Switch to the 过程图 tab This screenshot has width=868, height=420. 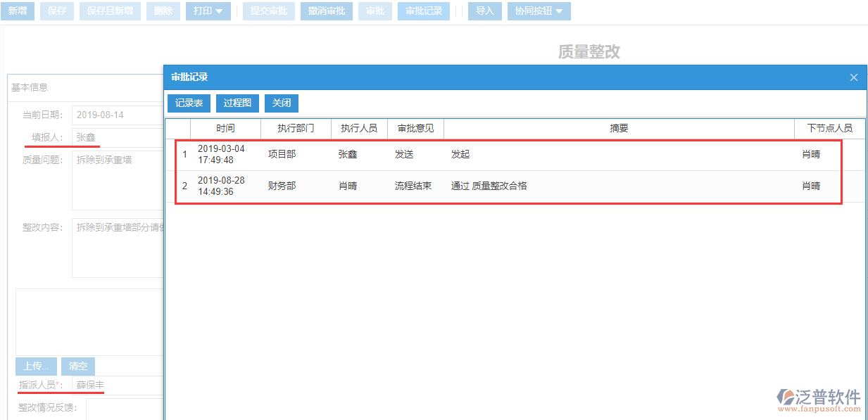point(237,103)
